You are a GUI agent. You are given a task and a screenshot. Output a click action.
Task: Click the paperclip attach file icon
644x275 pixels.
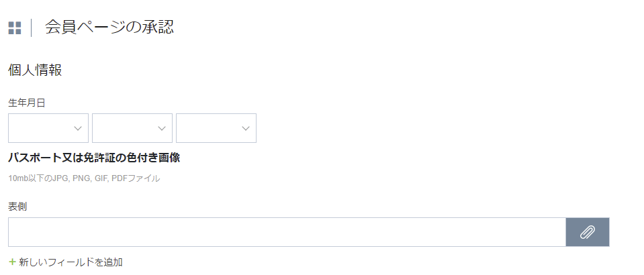(x=588, y=232)
